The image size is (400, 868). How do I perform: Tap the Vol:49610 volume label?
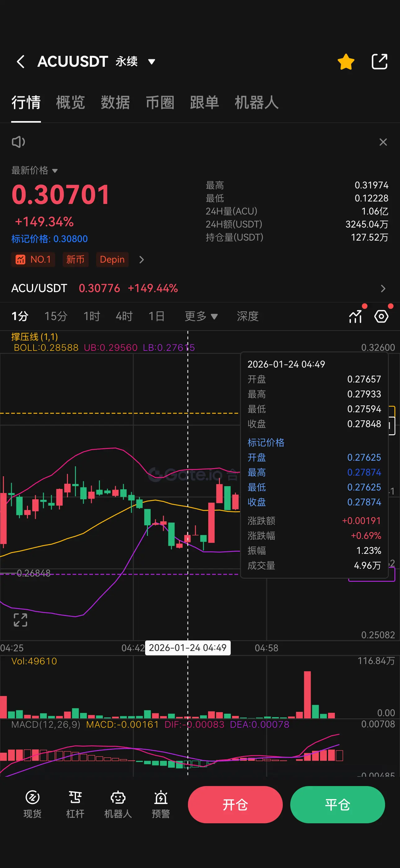click(x=34, y=661)
